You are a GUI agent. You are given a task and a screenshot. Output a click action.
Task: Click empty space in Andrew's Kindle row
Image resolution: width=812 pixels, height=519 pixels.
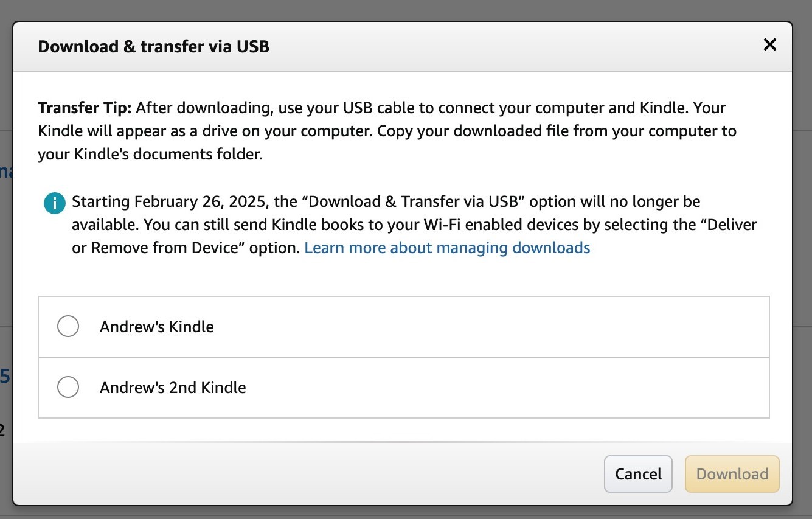(487, 327)
